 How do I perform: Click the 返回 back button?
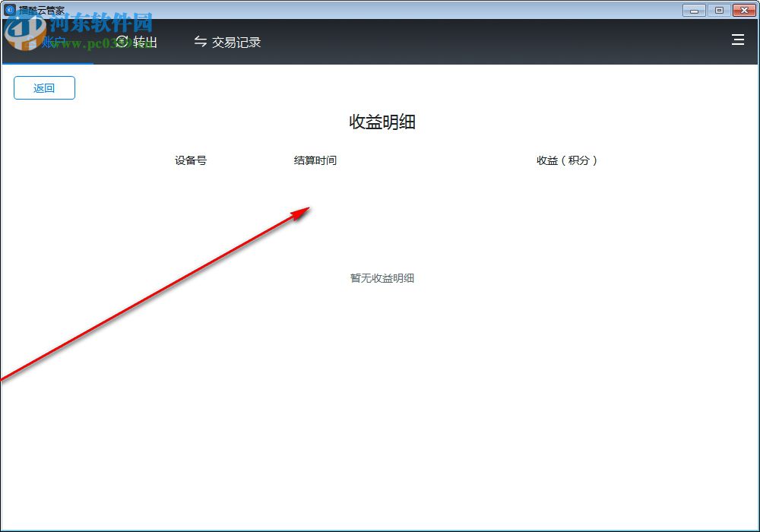(44, 87)
